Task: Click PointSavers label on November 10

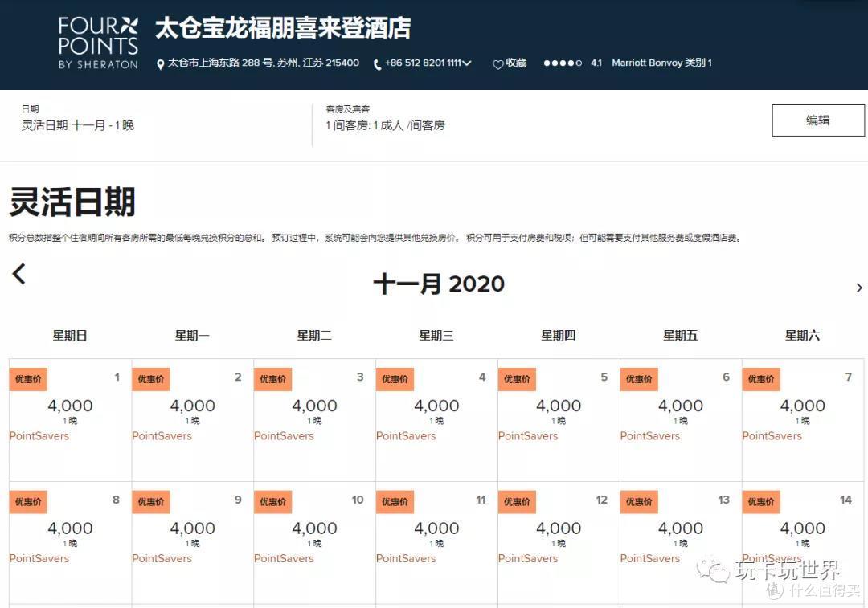Action: coord(284,559)
